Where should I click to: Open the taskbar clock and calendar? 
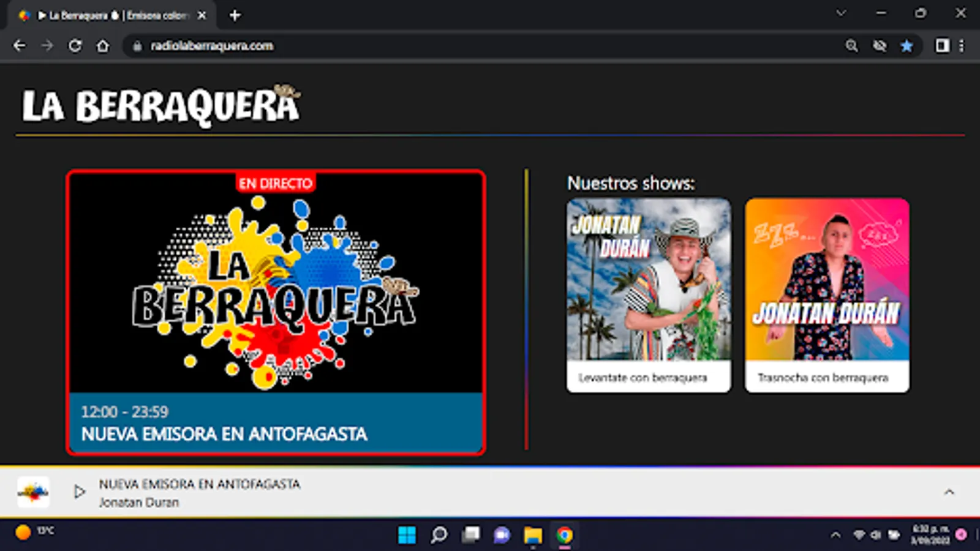[930, 534]
